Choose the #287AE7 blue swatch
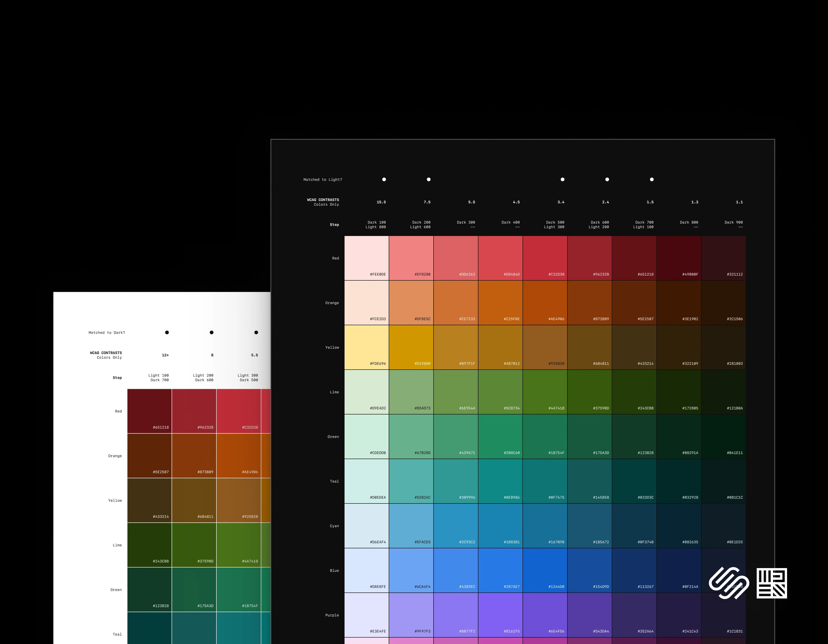 point(500,570)
